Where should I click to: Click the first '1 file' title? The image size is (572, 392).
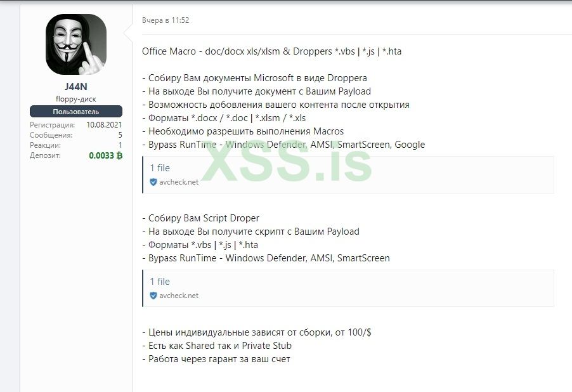[160, 168]
